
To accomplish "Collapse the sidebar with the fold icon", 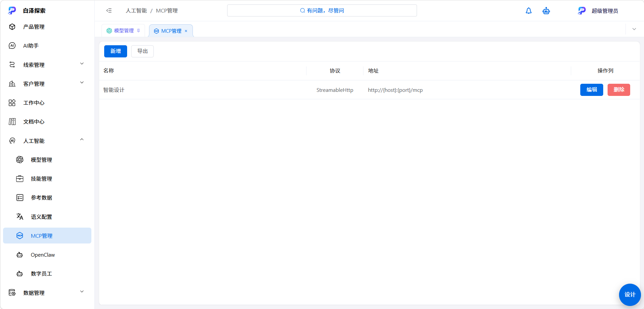I will pos(109,10).
